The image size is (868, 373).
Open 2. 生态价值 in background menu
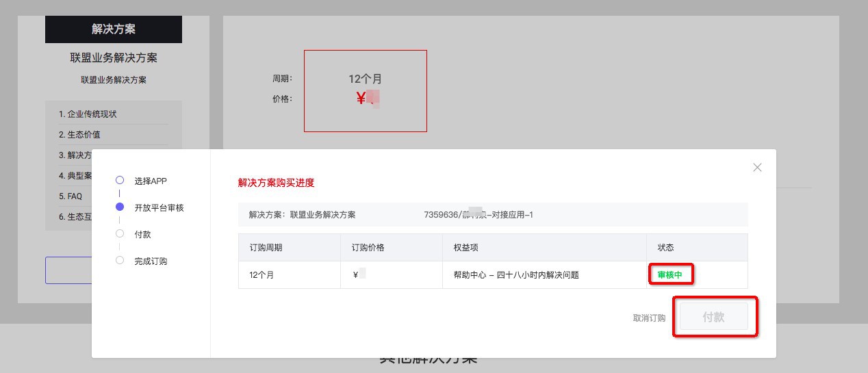(79, 134)
